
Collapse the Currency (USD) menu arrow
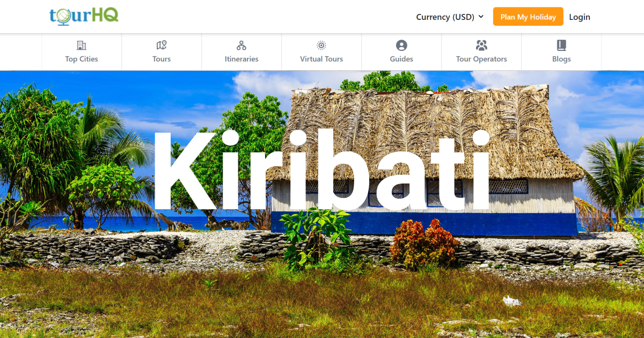click(x=481, y=17)
